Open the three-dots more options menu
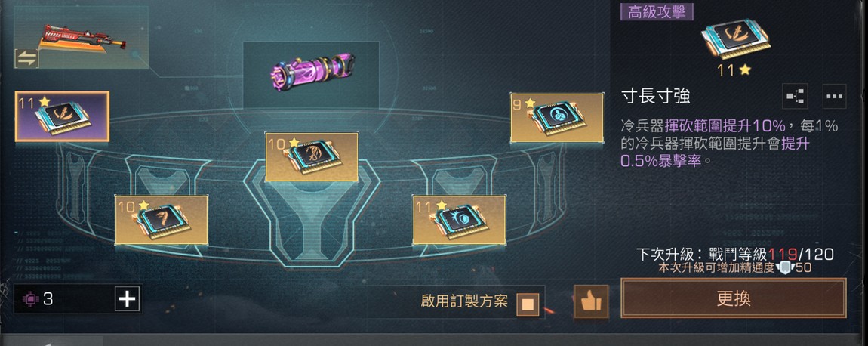Viewport: 868px width, 346px height. [834, 96]
